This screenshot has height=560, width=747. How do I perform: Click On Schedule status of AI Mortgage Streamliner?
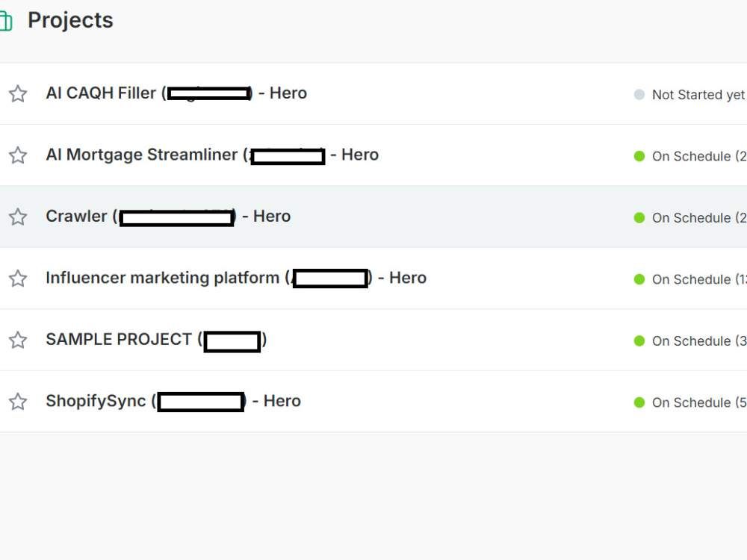click(699, 156)
